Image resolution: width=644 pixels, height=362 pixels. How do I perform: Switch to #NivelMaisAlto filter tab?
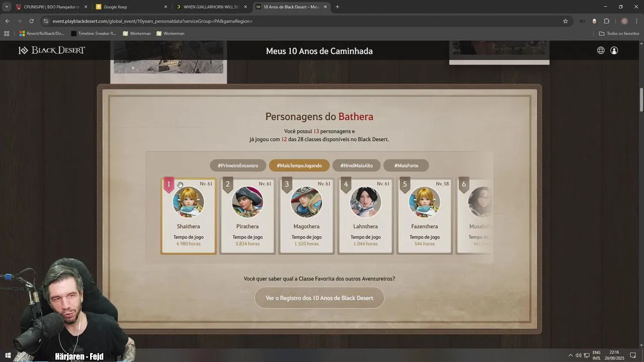pyautogui.click(x=357, y=165)
